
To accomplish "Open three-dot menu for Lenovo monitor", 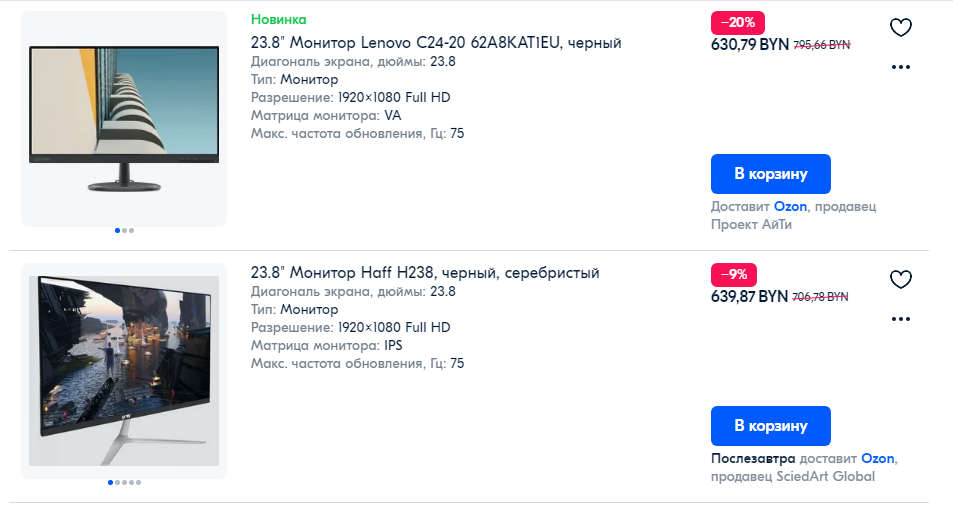I will click(901, 67).
